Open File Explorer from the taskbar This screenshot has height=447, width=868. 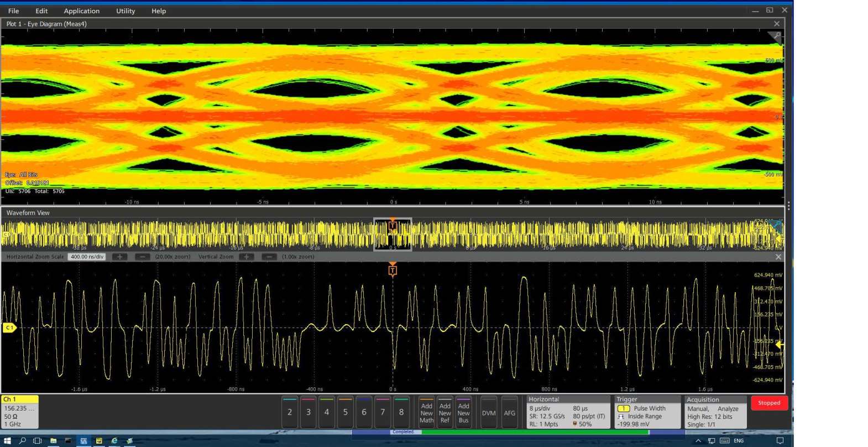point(53,441)
